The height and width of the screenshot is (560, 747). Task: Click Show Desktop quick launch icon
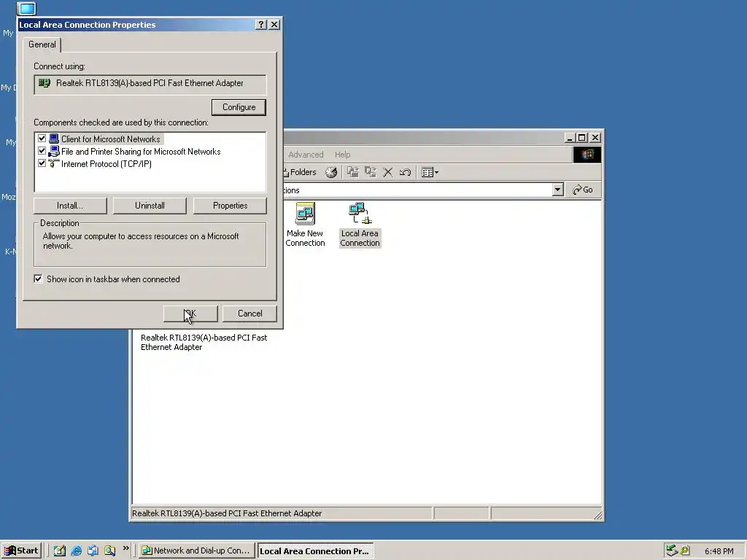click(x=59, y=551)
